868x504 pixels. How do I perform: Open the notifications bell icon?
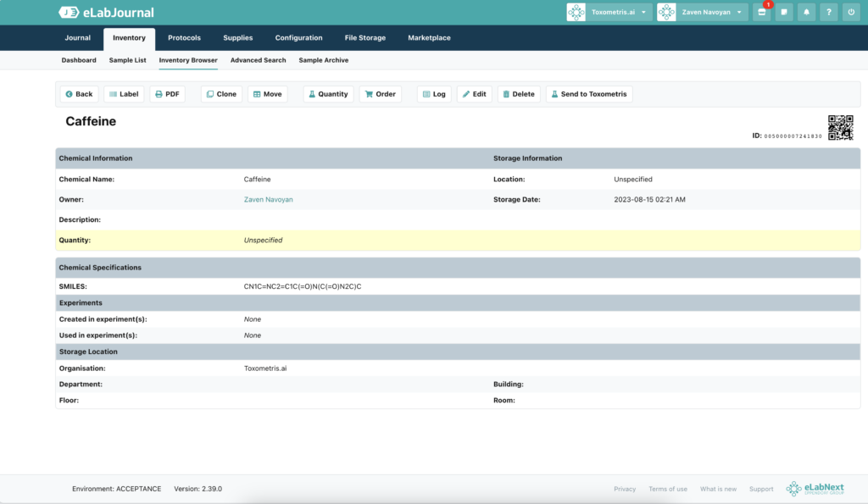[806, 12]
